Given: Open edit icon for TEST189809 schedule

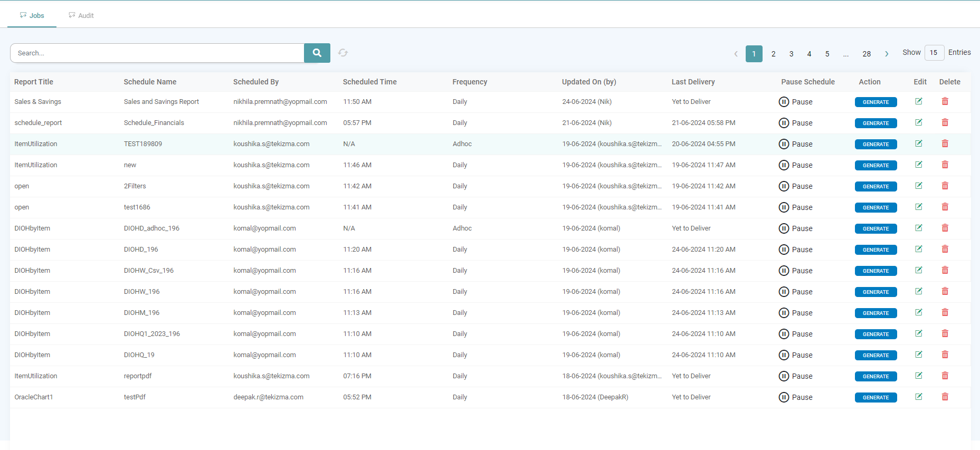Looking at the screenshot, I should [919, 143].
